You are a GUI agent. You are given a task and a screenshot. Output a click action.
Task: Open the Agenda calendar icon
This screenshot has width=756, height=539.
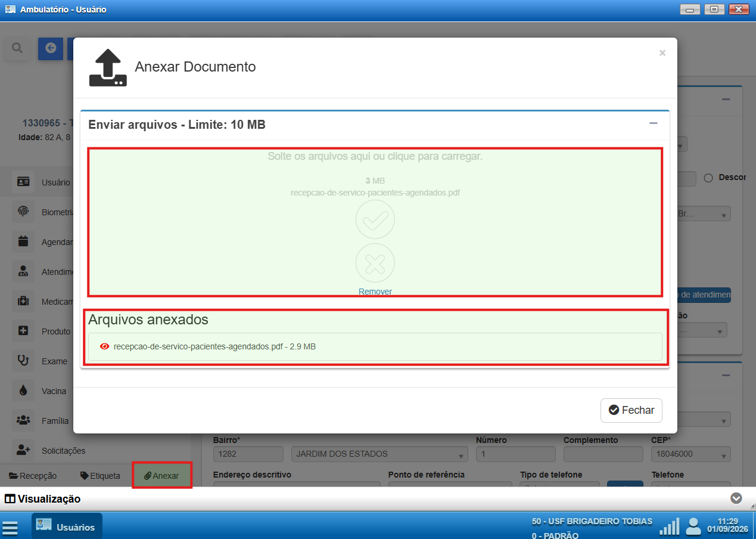pos(23,241)
